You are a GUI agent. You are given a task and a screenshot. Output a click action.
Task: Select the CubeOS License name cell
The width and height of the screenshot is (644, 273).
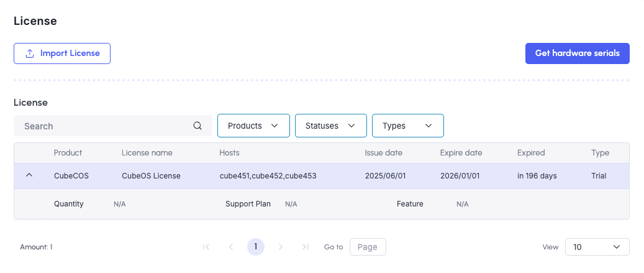tap(151, 176)
